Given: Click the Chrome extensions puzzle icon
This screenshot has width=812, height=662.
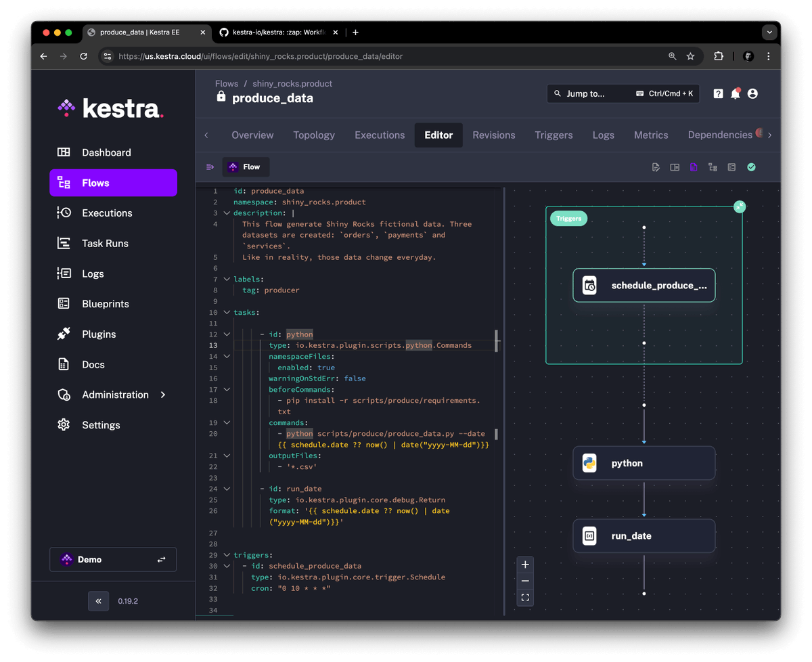Looking at the screenshot, I should click(718, 56).
